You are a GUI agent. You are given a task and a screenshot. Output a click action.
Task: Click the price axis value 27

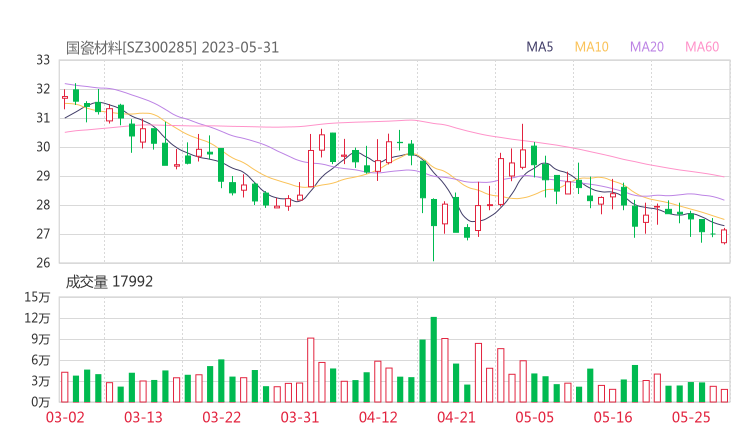click(43, 234)
